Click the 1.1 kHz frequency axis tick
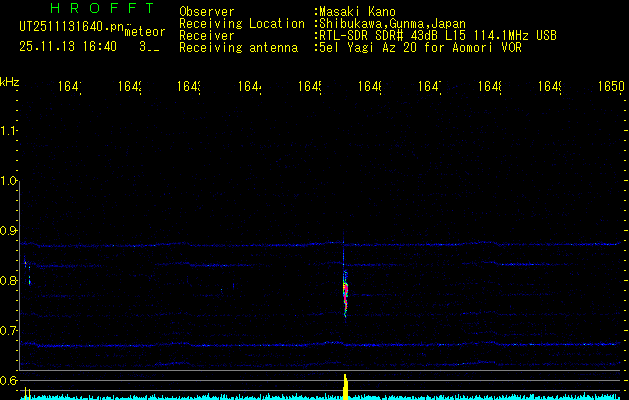Screen dimensions: 629x400 point(10,131)
